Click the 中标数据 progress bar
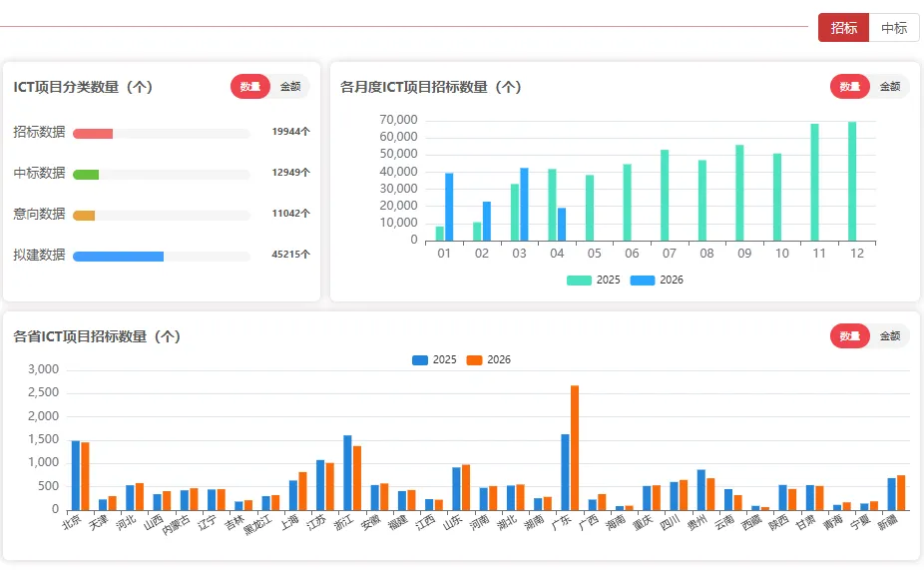 (162, 175)
